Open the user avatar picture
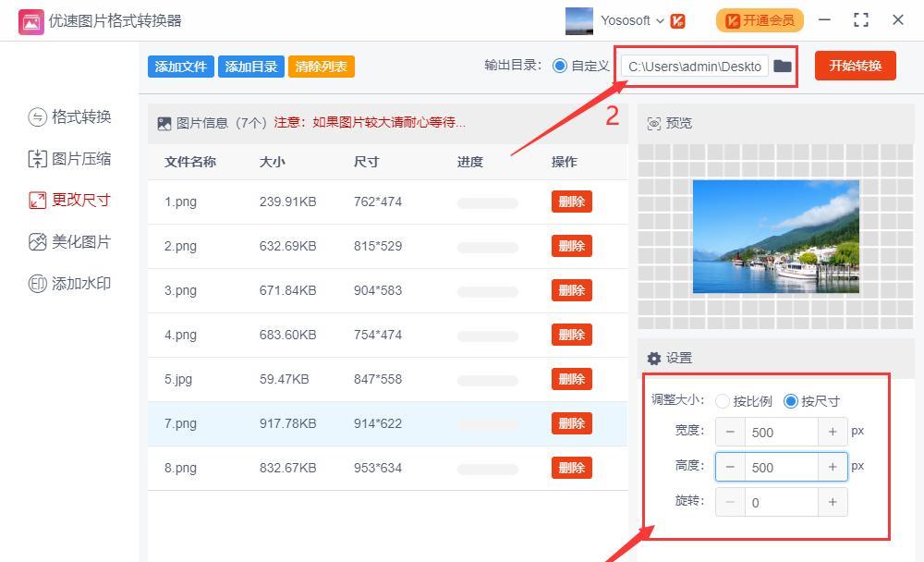924x562 pixels. tap(578, 20)
